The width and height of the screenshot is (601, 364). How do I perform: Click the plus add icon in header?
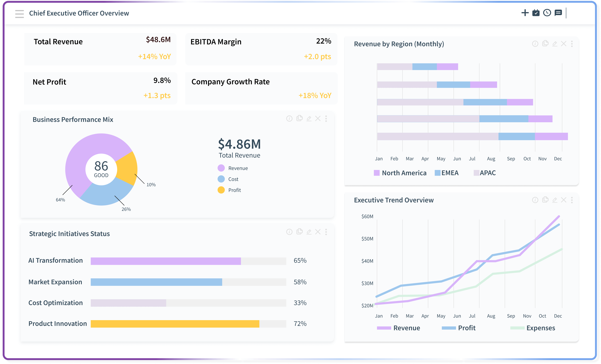525,13
